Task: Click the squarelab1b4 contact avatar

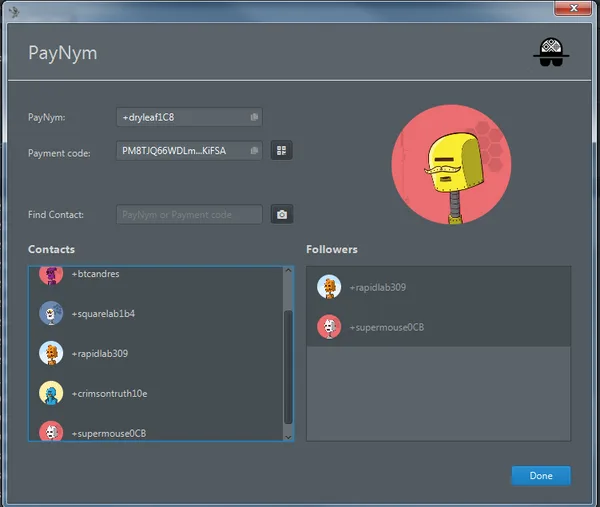Action: 51,313
